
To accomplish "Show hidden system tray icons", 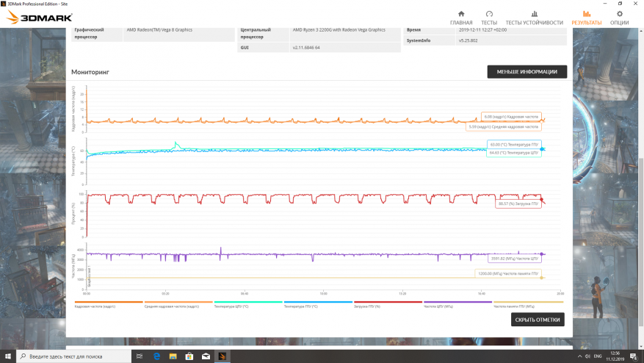I will [x=579, y=356].
